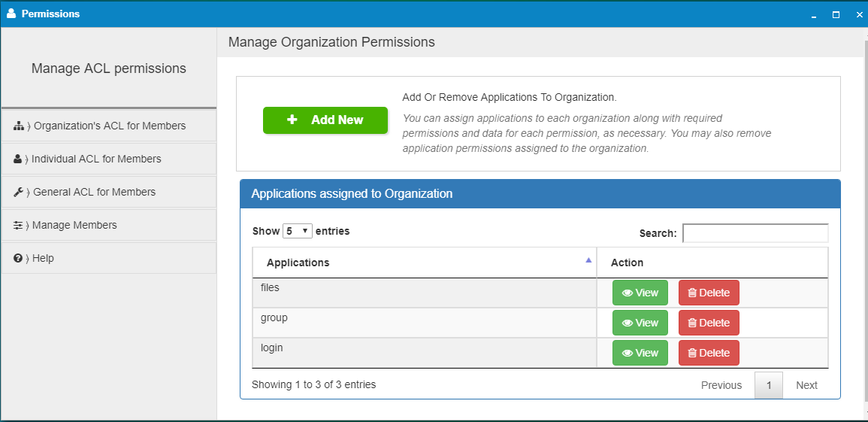The image size is (868, 422).
Task: View the files application permissions
Action: coord(640,293)
